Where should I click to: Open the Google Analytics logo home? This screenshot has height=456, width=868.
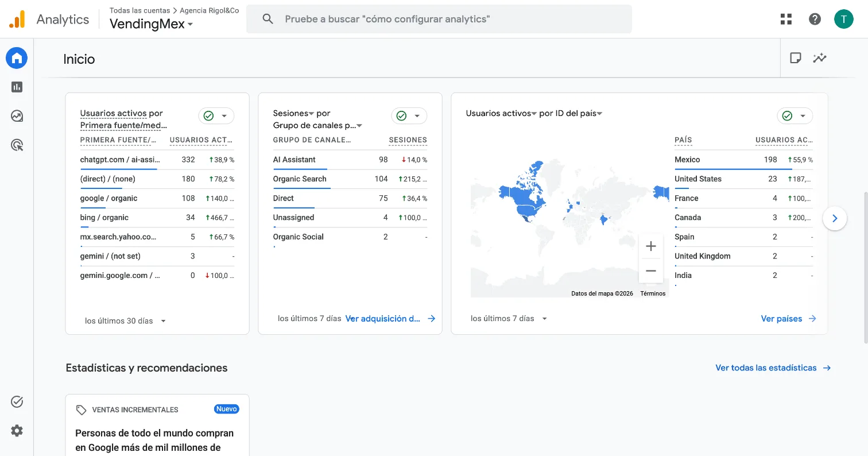click(x=17, y=20)
